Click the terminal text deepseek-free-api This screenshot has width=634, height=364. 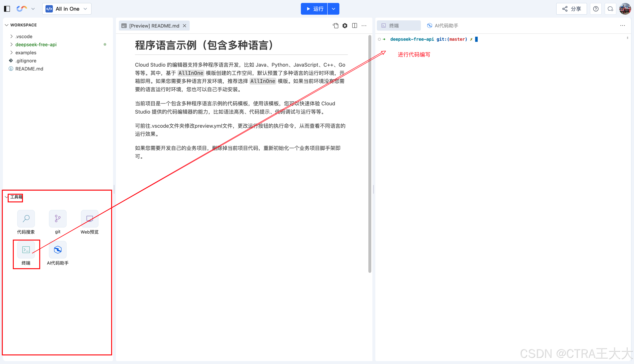(412, 39)
